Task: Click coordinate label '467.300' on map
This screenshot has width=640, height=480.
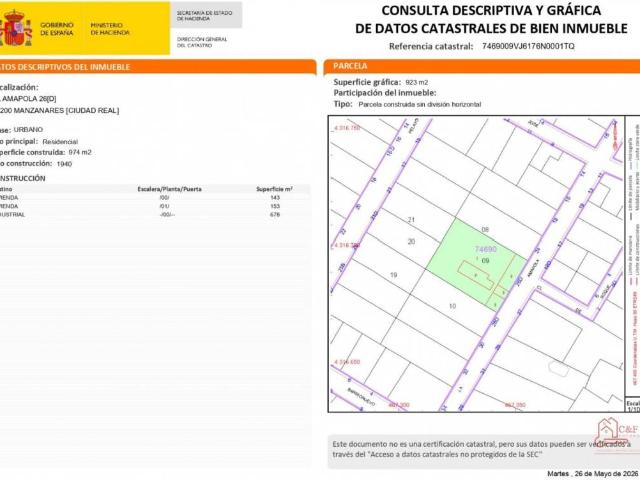Action: [x=399, y=405]
